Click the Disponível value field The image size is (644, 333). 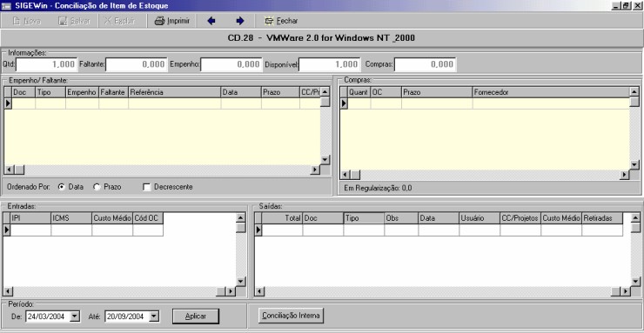330,64
